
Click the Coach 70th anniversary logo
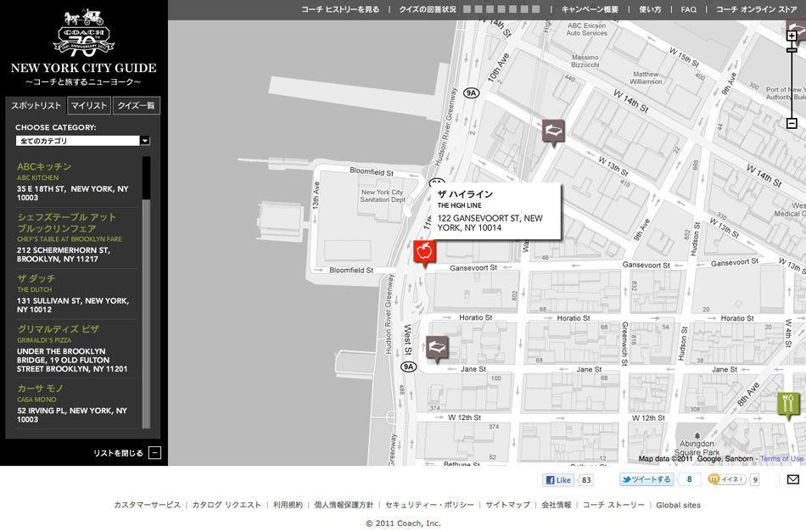click(84, 33)
